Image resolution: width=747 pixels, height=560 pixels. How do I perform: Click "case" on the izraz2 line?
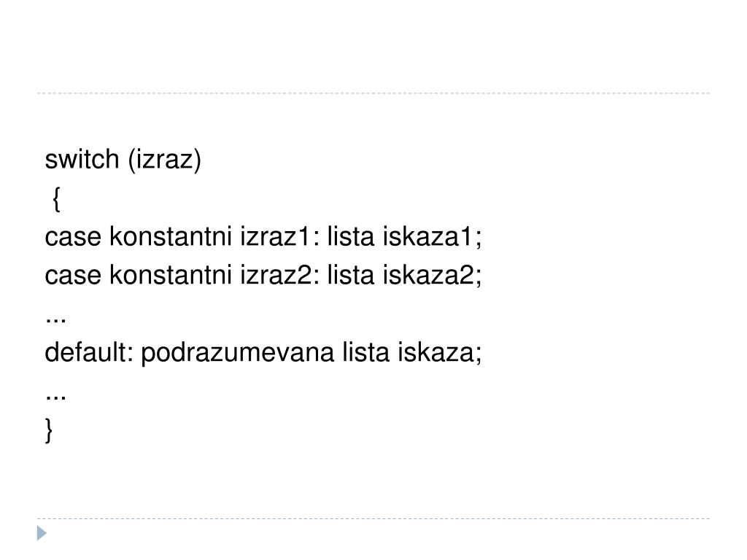(x=73, y=275)
